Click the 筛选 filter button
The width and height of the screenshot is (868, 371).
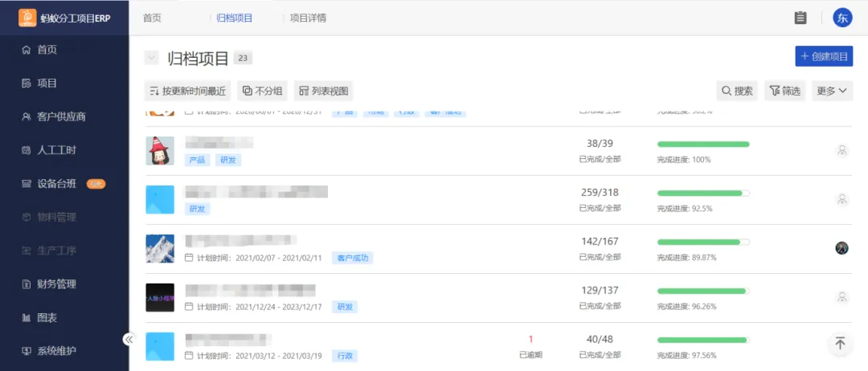(785, 91)
